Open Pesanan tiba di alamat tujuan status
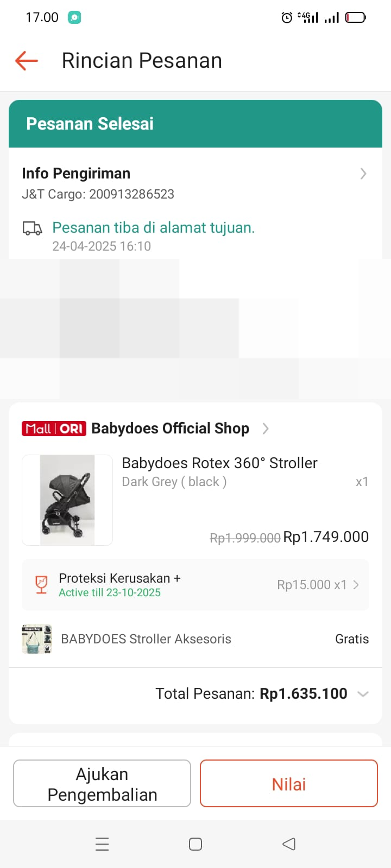This screenshot has height=868, width=391. (153, 228)
